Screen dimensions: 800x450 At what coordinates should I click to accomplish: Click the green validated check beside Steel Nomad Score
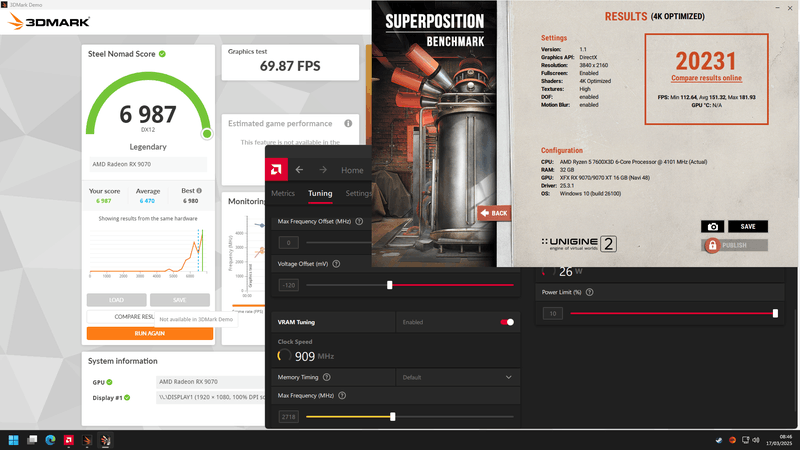pyautogui.click(x=162, y=54)
